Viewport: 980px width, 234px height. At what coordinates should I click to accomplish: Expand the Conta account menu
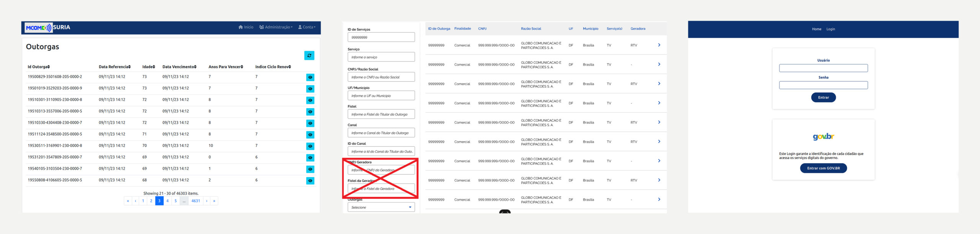pyautogui.click(x=307, y=27)
